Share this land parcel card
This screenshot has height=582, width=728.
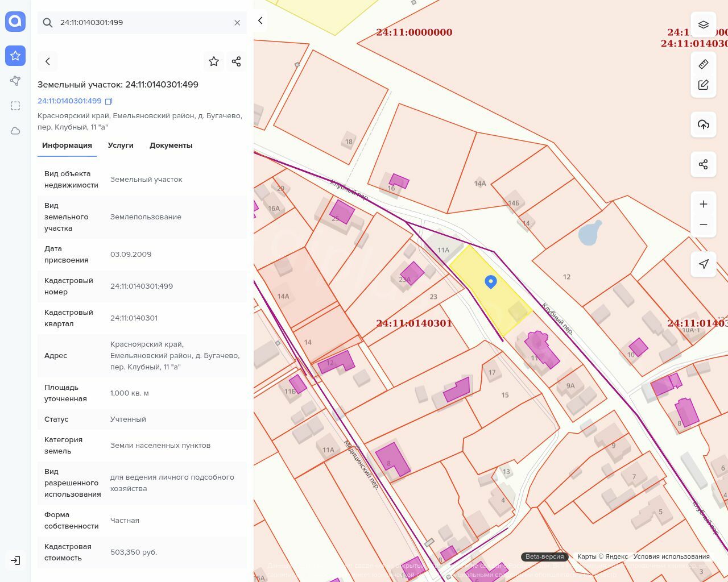tap(237, 61)
